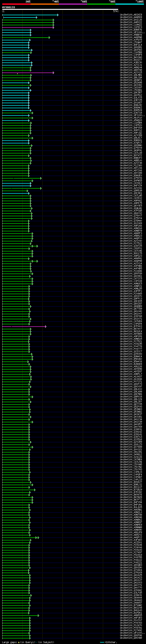Open the last hit label UniRef100_Q9SYW9
The width and height of the screenshot is (146, 644).
pyautogui.click(x=131, y=638)
